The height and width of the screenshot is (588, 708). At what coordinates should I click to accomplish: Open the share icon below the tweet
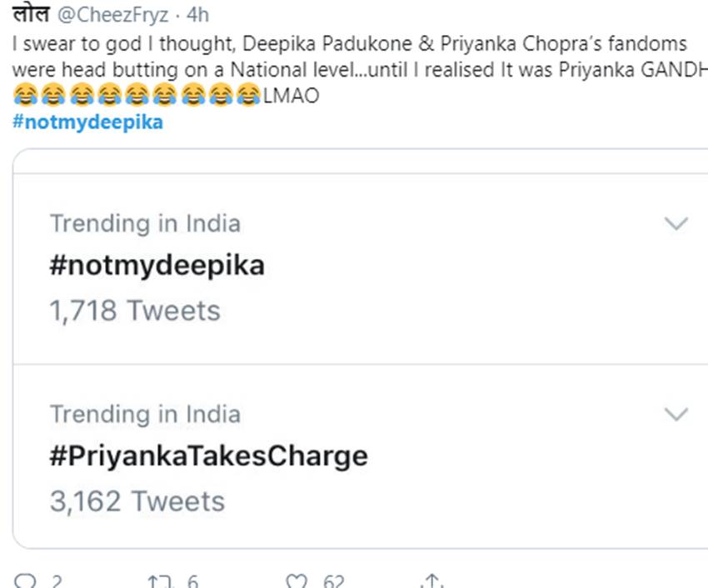pyautogui.click(x=431, y=582)
